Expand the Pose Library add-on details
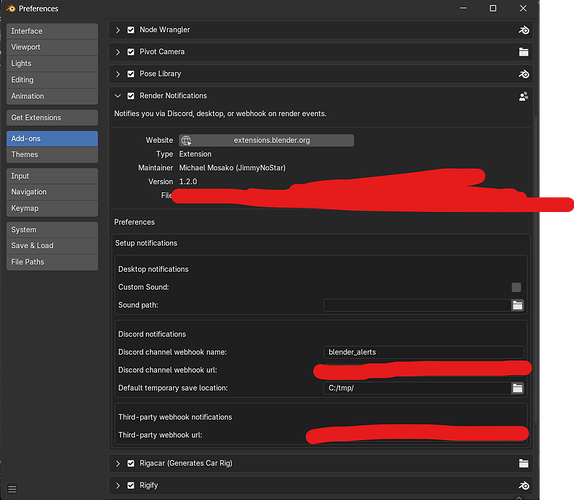This screenshot has width=574, height=500. [118, 74]
